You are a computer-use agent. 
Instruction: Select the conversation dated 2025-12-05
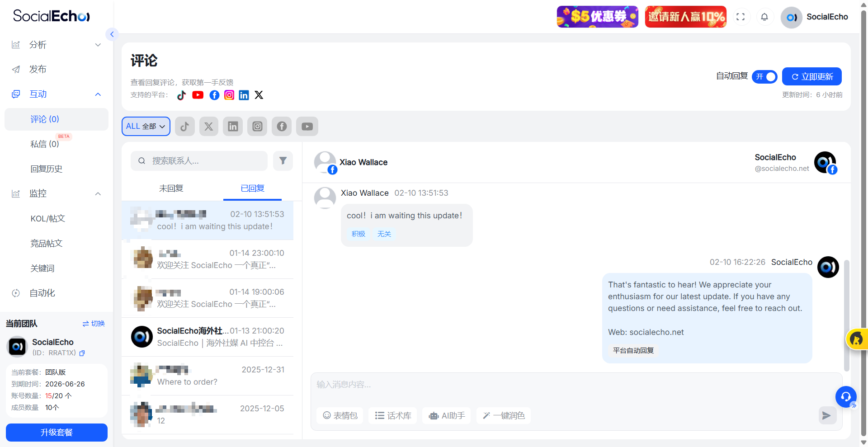point(208,415)
